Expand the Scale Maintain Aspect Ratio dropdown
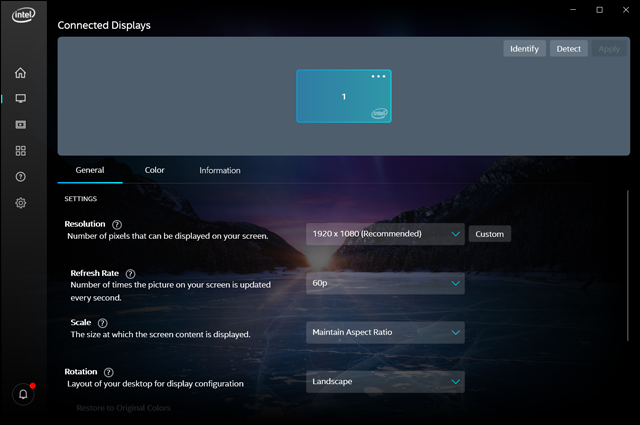Screen dimensions: 640x425 tap(385, 332)
